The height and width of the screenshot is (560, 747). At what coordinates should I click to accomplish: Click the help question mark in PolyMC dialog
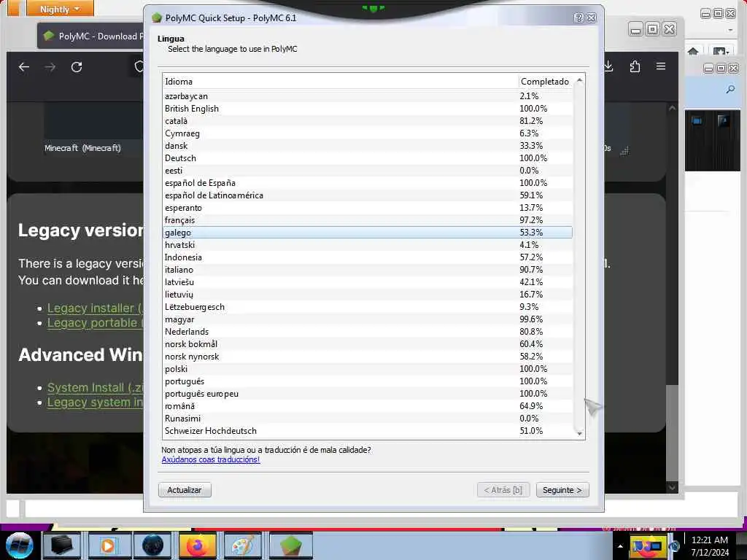pyautogui.click(x=578, y=17)
